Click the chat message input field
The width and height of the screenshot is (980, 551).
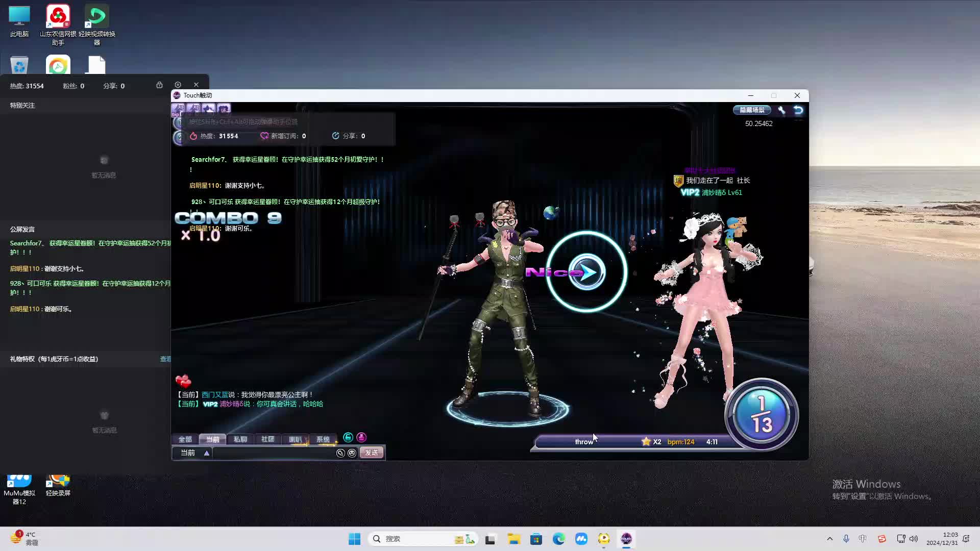(273, 453)
